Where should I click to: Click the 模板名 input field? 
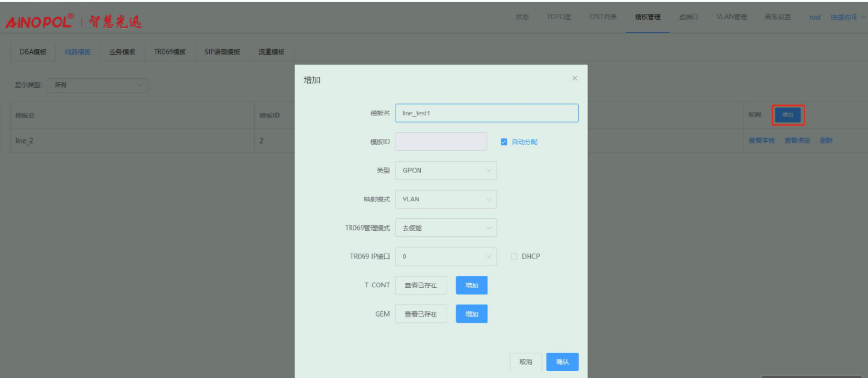click(486, 113)
